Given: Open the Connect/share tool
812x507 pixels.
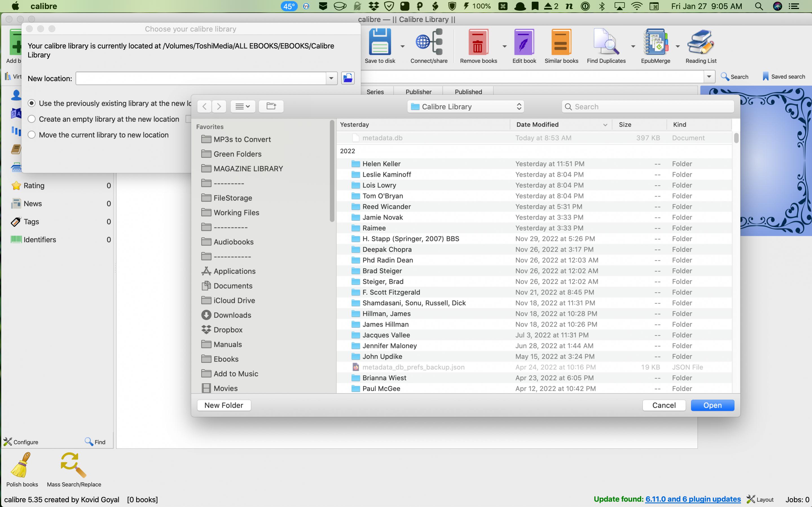Looking at the screenshot, I should (429, 42).
